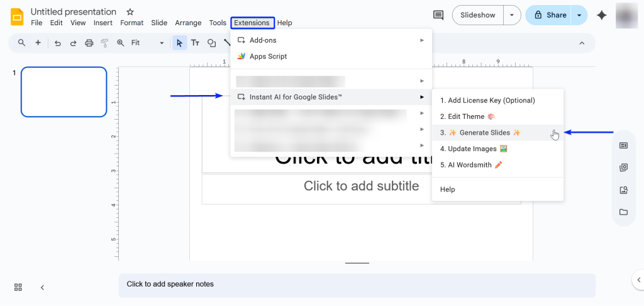Click the Gemini sparkle icon
The height and width of the screenshot is (306, 644).
[602, 15]
